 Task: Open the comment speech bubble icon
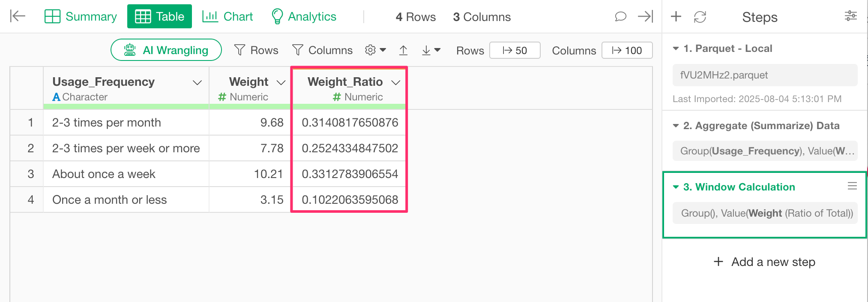620,17
